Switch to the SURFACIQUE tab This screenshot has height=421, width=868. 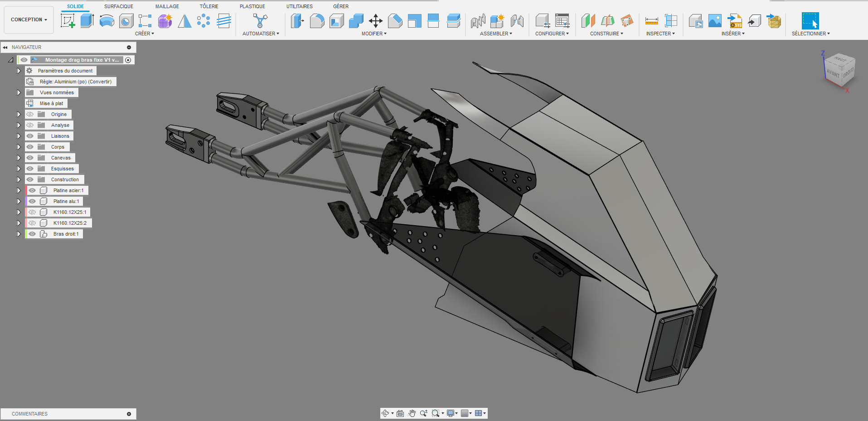click(x=119, y=6)
